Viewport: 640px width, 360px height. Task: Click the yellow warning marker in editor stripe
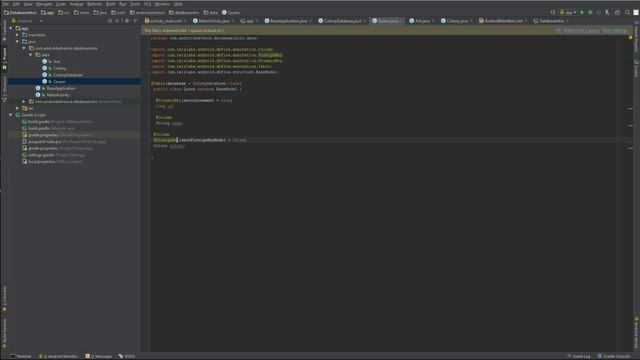(x=630, y=37)
